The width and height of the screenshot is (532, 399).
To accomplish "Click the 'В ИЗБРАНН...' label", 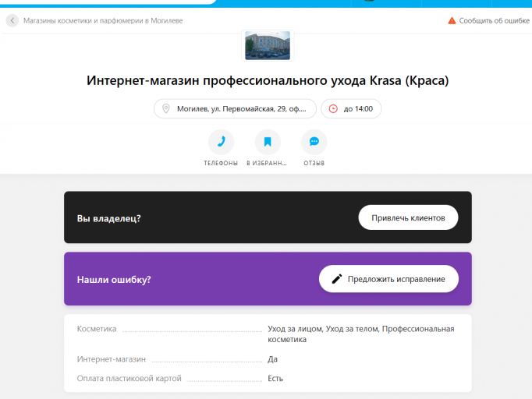I will pos(267,163).
